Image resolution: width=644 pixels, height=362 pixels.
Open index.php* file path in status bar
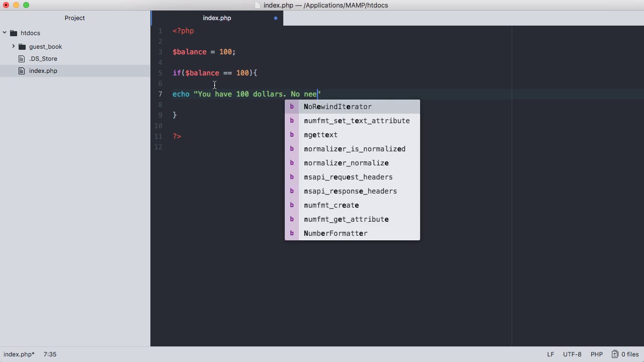point(19,354)
